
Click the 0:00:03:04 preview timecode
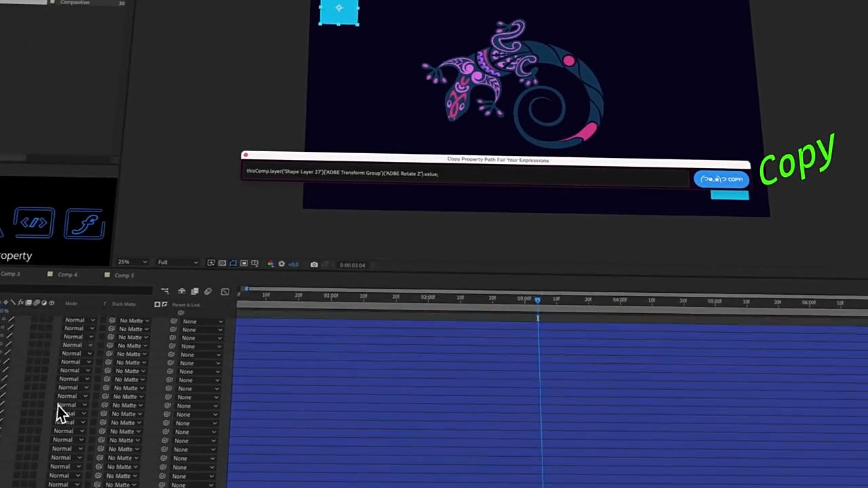[x=352, y=265]
